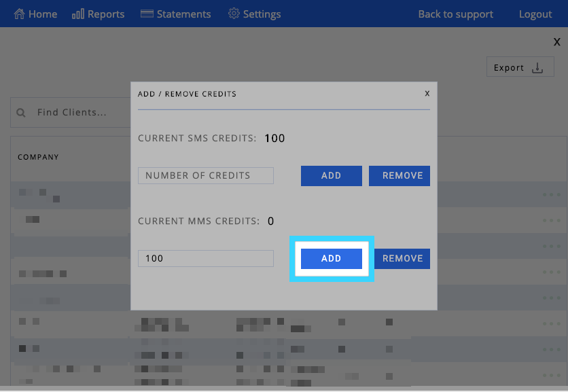The image size is (568, 392).
Task: Click the Find Clients search field
Action: 71,112
